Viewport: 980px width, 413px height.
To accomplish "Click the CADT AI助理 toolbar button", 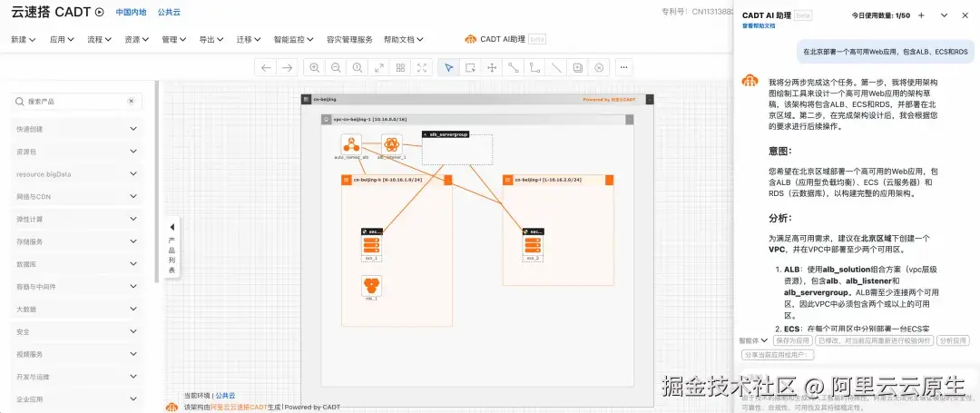I will pos(505,39).
